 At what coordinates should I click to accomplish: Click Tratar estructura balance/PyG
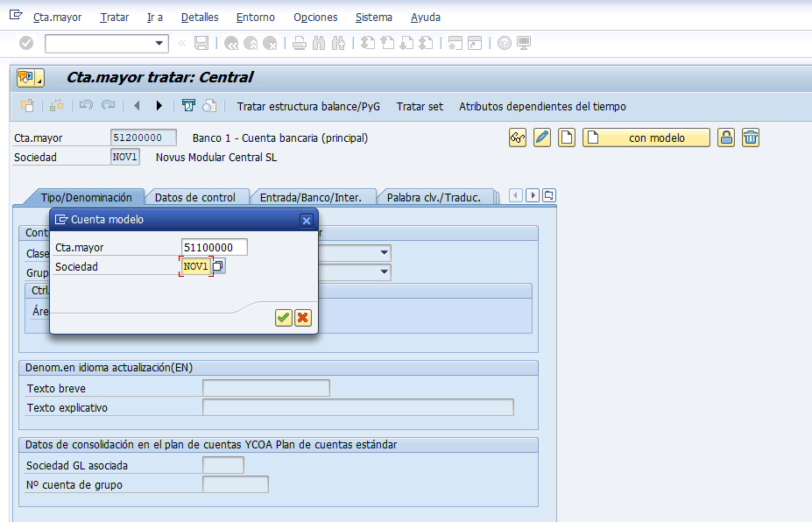point(308,106)
